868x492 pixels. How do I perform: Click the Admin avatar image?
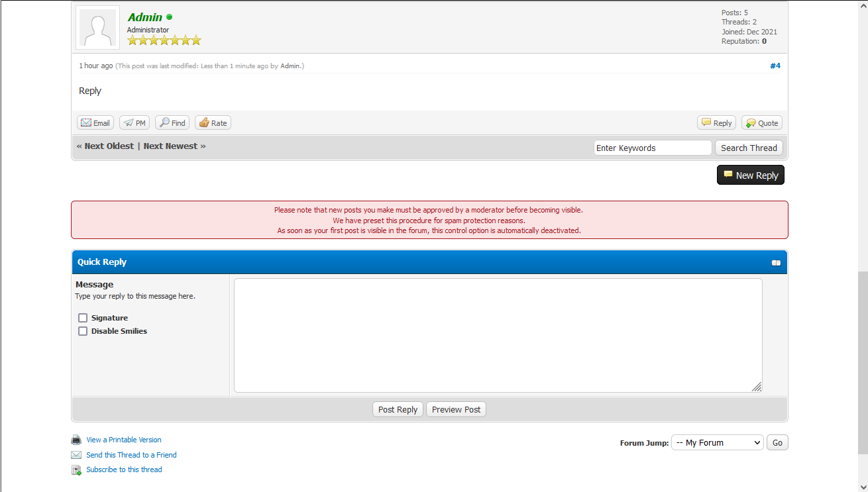(x=97, y=28)
